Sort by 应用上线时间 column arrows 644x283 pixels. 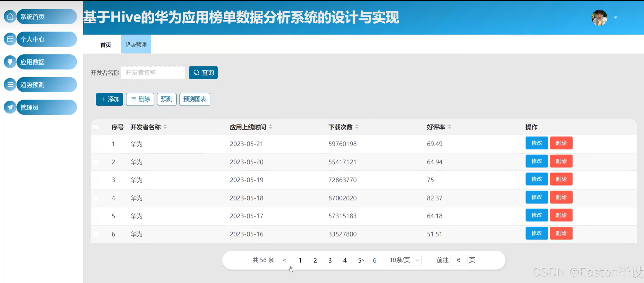[271, 127]
